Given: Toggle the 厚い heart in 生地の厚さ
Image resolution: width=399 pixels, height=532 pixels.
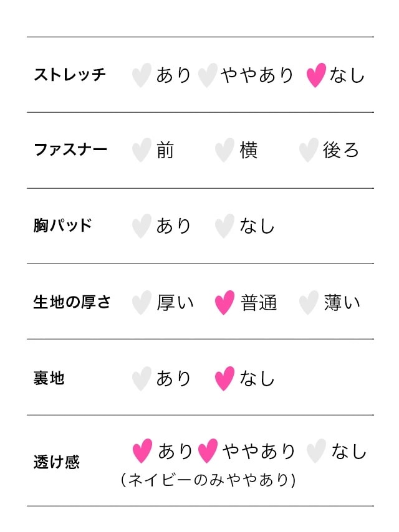Looking at the screenshot, I should pos(142,303).
